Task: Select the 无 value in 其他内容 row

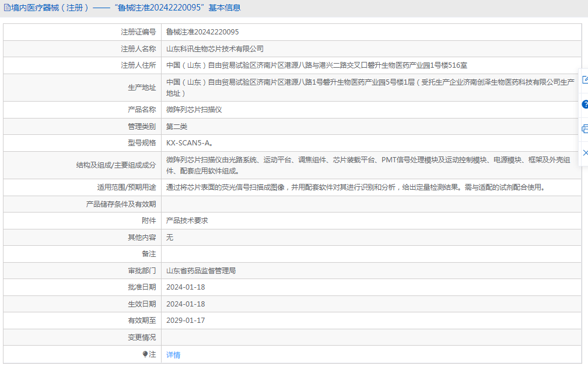Action: 170,237
